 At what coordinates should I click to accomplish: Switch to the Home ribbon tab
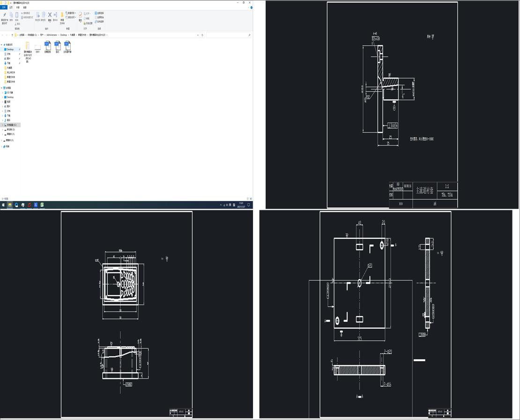(x=11, y=7)
